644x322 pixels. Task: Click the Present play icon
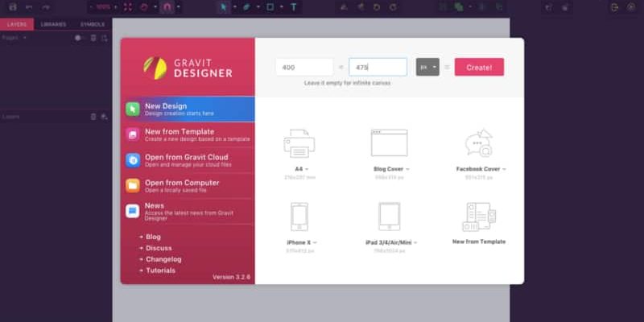631,7
